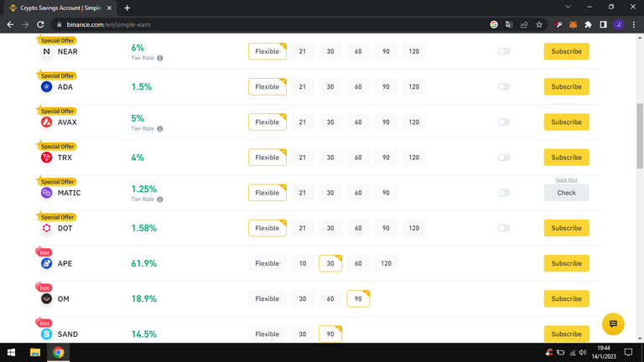Subscribe to the TRX product

click(566, 158)
